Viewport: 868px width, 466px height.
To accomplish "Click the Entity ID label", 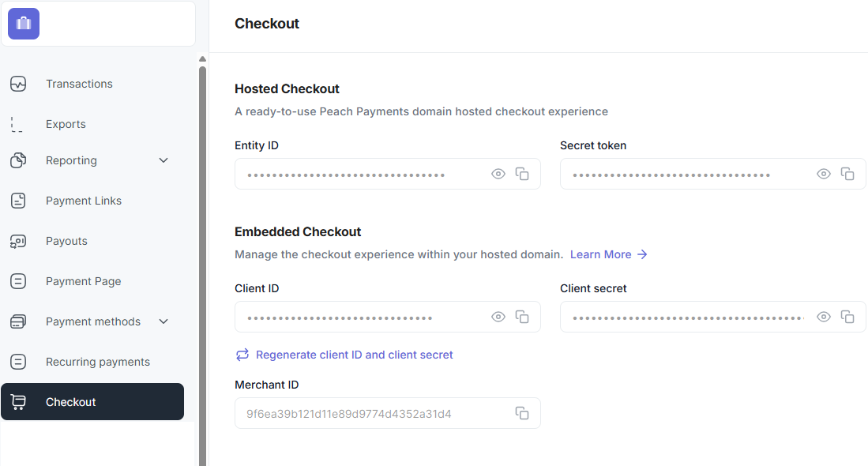I will [x=257, y=145].
